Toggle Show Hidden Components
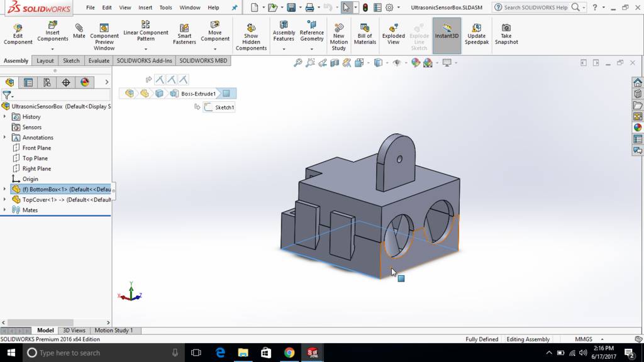 point(251,38)
